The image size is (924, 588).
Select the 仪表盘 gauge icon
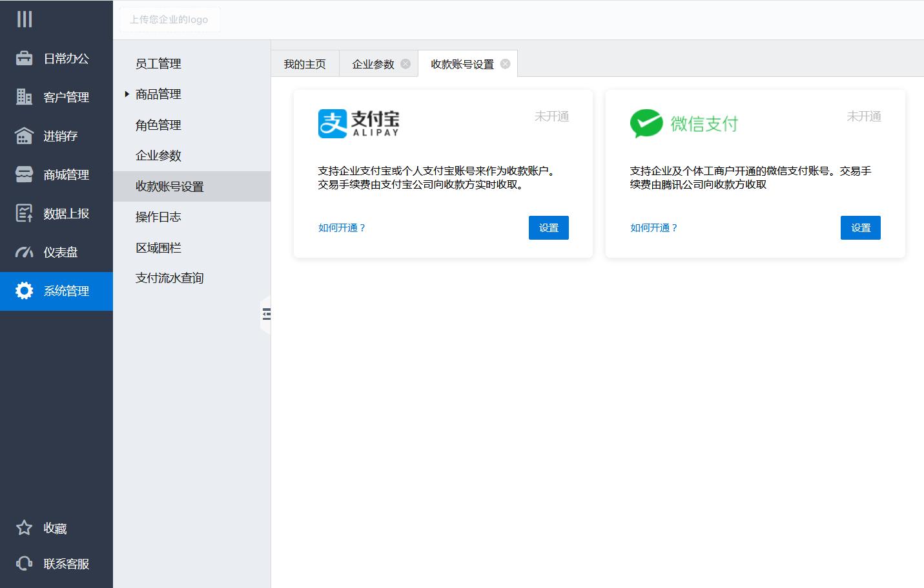pyautogui.click(x=25, y=252)
